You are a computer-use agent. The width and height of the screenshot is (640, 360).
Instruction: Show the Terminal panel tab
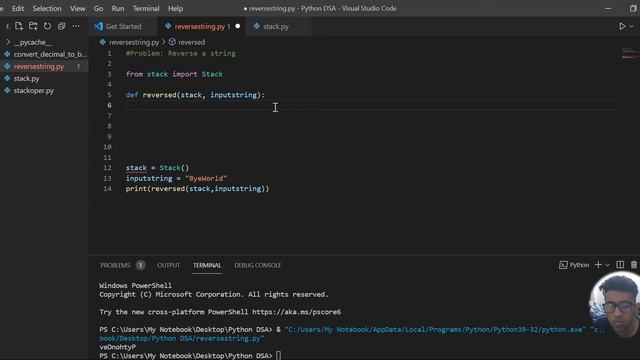point(207,265)
